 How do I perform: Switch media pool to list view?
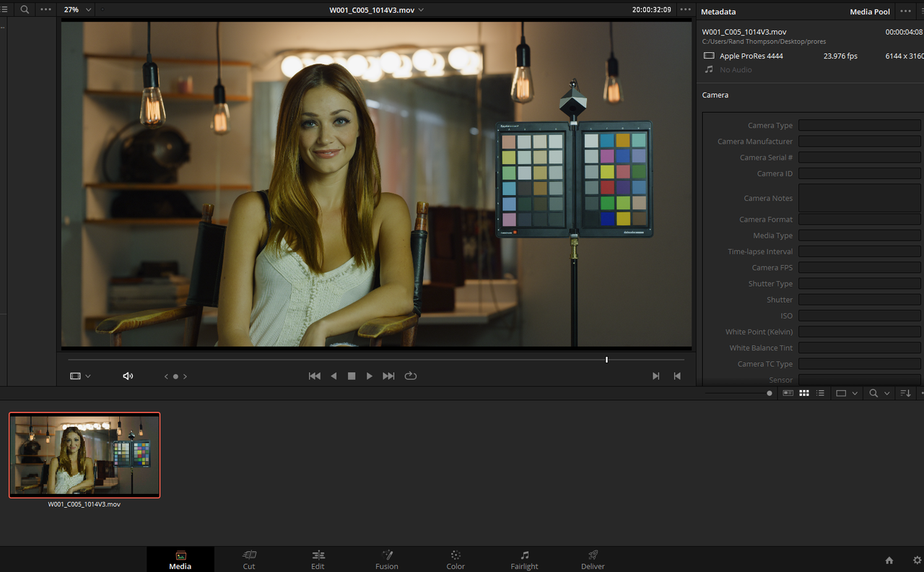coord(820,394)
